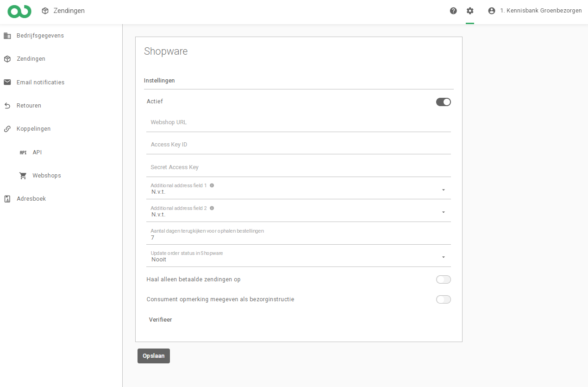This screenshot has width=588, height=387.
Task: Click the settings gear icon
Action: click(x=470, y=11)
